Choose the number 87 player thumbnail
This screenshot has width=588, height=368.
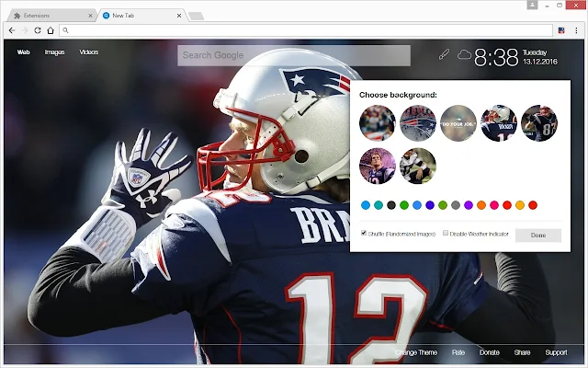coord(539,122)
